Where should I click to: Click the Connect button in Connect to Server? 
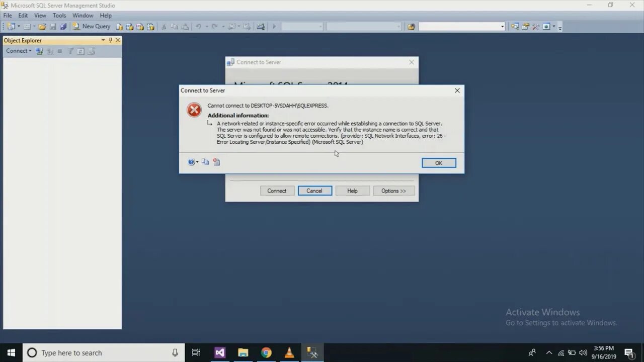pyautogui.click(x=277, y=191)
